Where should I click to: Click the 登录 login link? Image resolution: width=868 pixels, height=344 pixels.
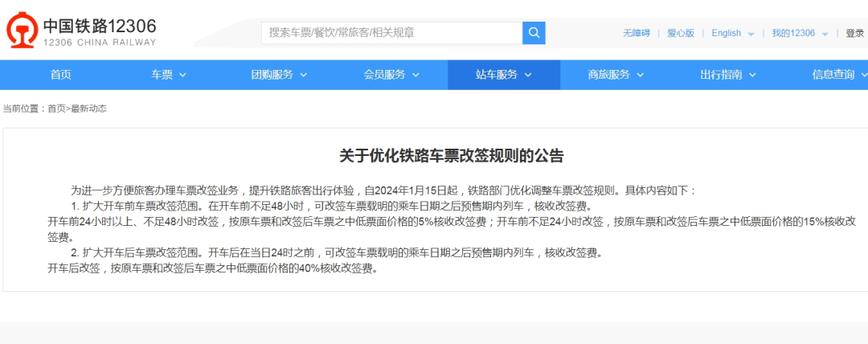[854, 33]
